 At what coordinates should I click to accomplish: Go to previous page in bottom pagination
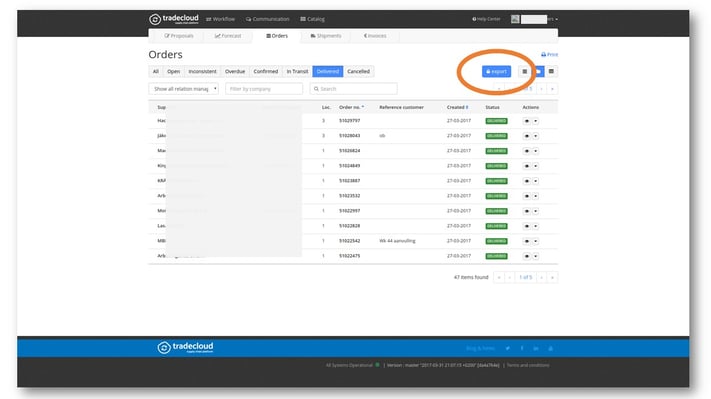point(510,277)
